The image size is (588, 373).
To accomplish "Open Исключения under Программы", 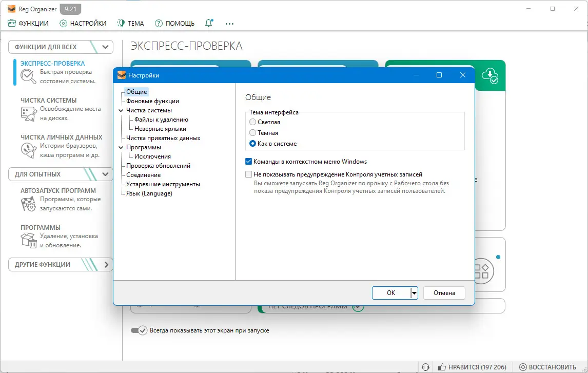I will 152,156.
